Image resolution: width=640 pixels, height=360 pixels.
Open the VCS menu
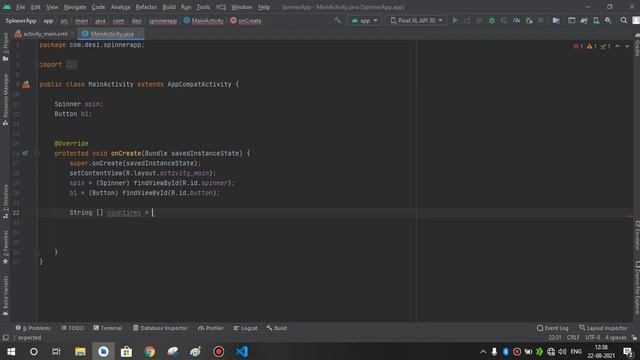tap(221, 7)
